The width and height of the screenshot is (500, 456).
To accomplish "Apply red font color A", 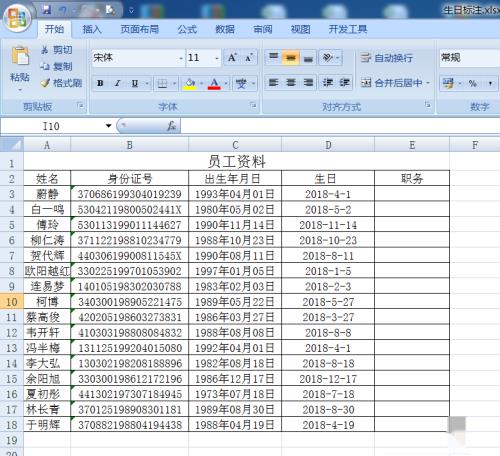I will 214,83.
